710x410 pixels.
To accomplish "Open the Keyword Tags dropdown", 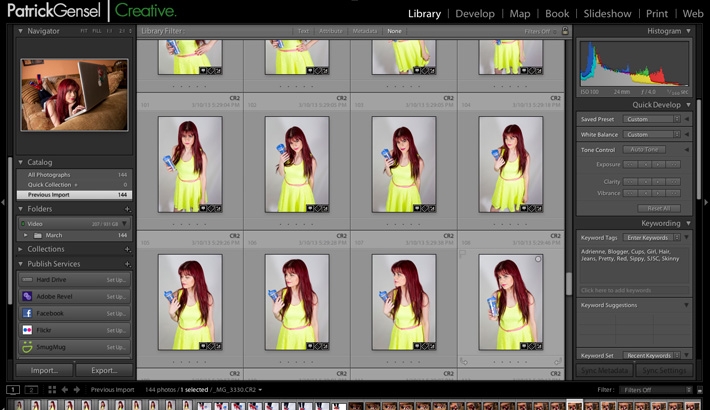I will [652, 237].
